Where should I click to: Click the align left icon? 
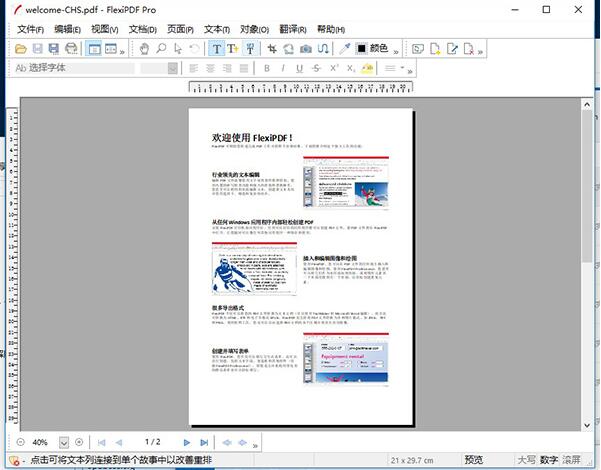(x=194, y=68)
